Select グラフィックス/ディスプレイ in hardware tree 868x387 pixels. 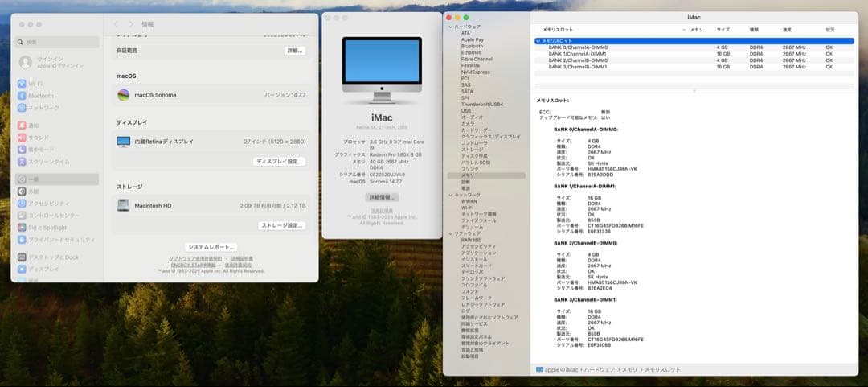click(x=491, y=137)
